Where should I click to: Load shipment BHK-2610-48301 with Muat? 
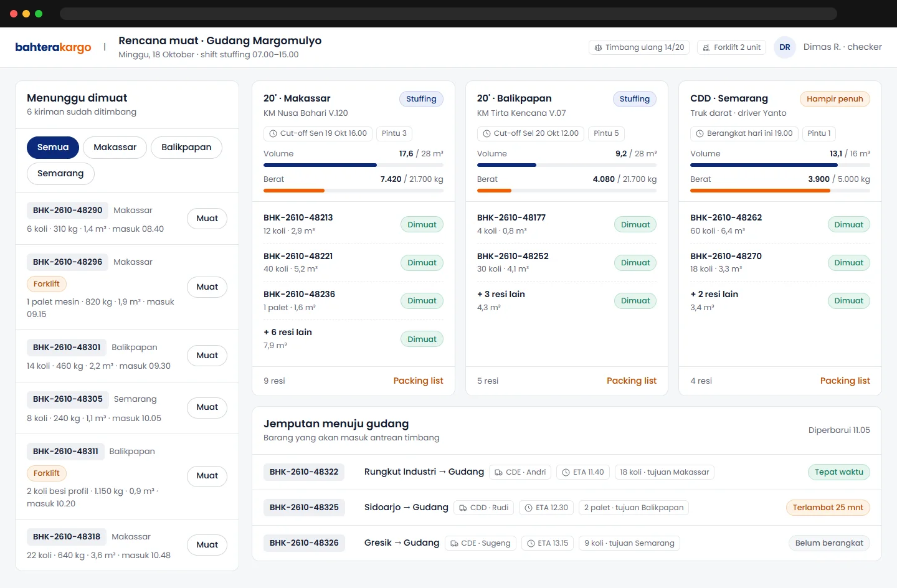(207, 356)
